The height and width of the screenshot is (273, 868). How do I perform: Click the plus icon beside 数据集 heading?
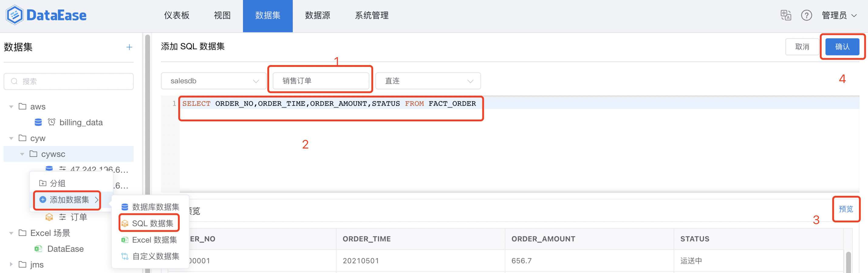coord(129,47)
